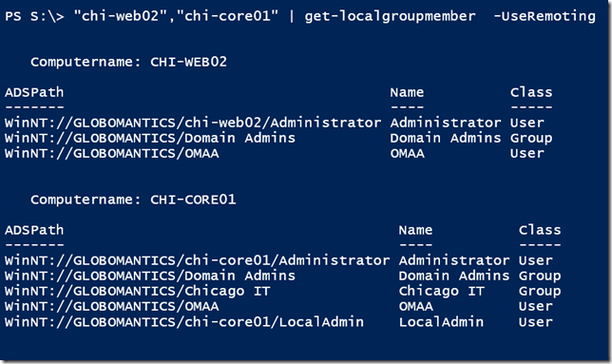Click OMAA name under CHI-CORE01

point(415,307)
